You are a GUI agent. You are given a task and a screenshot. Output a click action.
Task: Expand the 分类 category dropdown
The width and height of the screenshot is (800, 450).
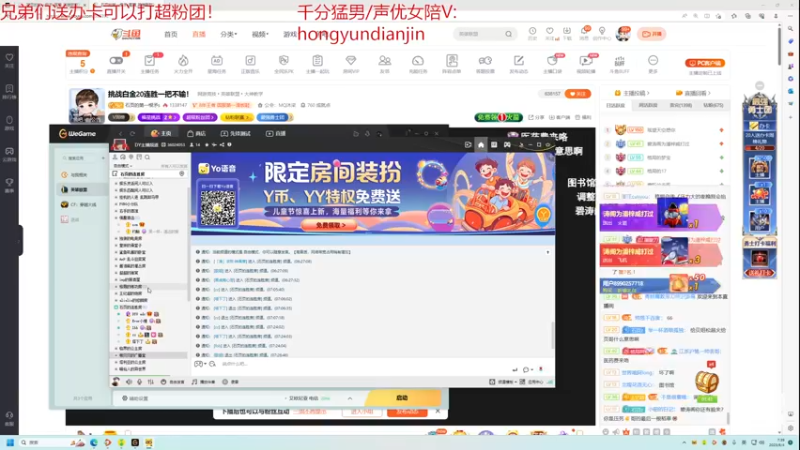(229, 34)
